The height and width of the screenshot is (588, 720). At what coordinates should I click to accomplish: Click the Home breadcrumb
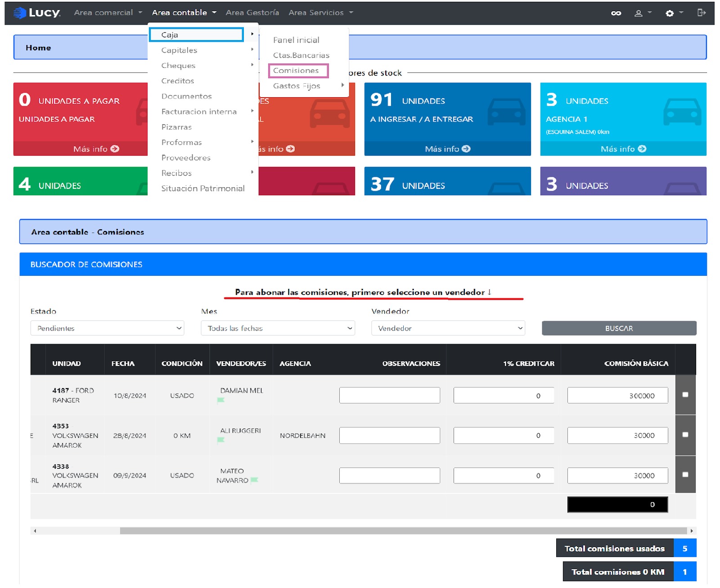38,48
